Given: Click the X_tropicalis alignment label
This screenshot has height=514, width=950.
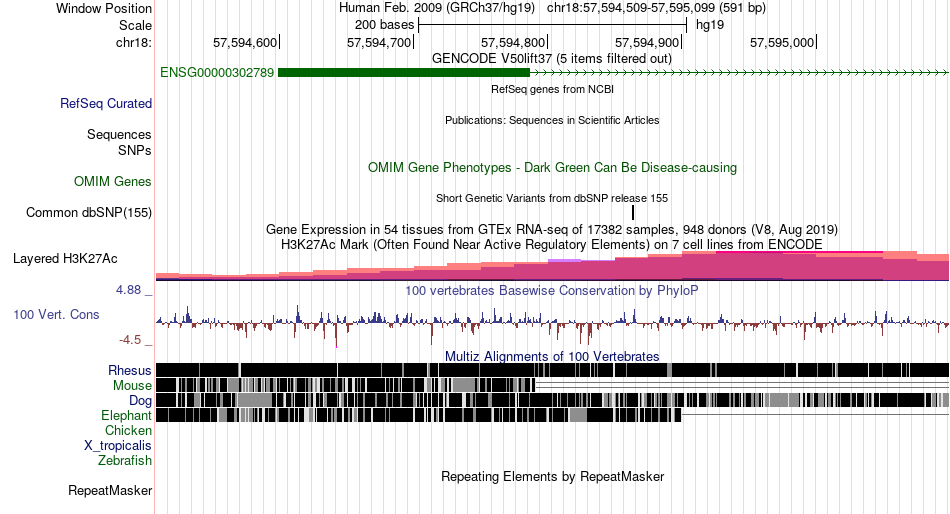Looking at the screenshot, I should tap(118, 446).
